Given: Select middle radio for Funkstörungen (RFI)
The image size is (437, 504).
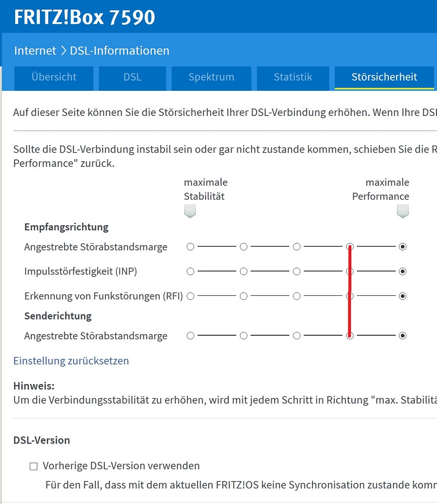Looking at the screenshot, I should tap(296, 296).
